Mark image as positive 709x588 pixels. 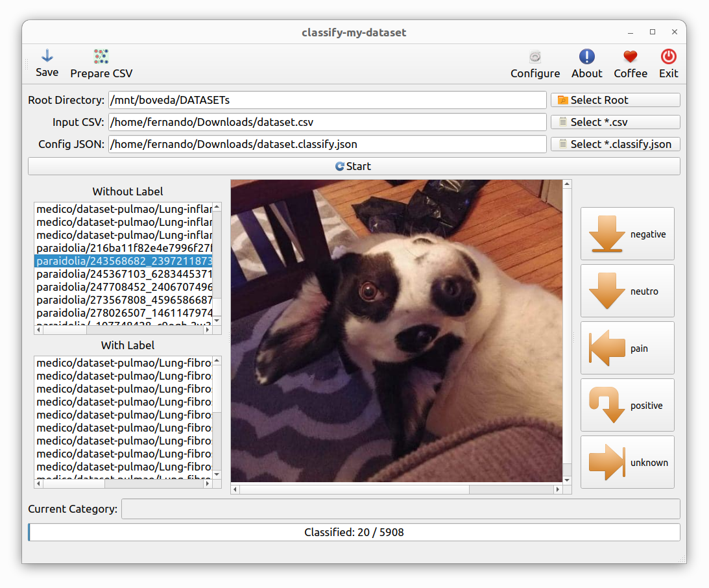pos(627,405)
